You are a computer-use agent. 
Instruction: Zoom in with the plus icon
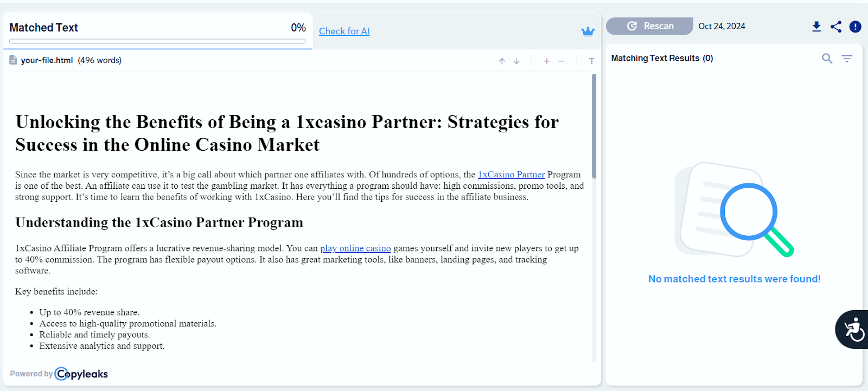[547, 61]
